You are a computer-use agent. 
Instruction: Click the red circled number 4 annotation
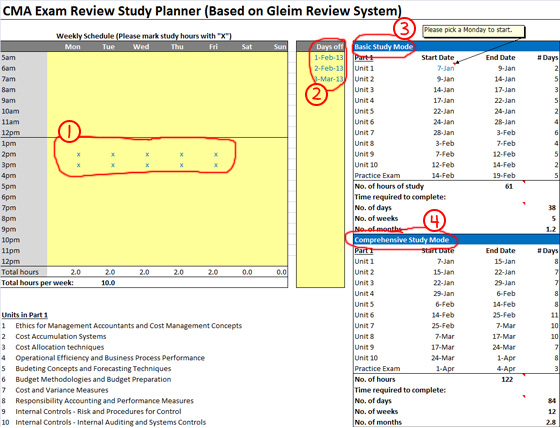tap(434, 221)
